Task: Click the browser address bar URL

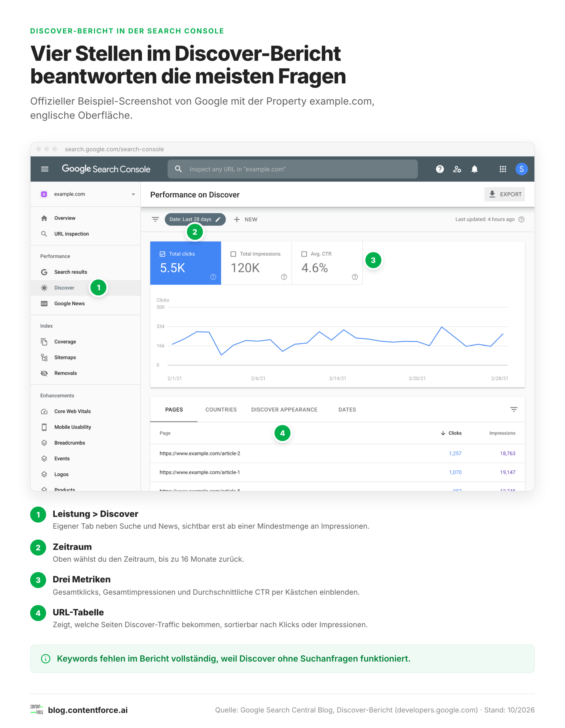Action: 114,149
